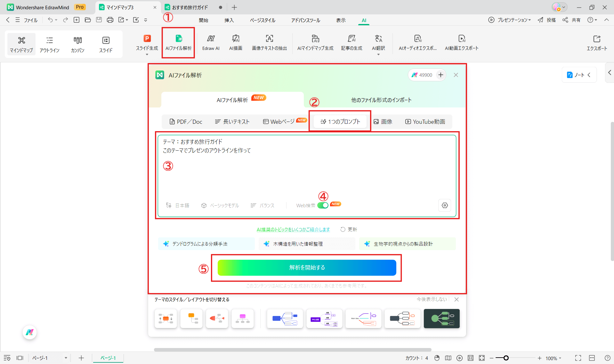This screenshot has width=614, height=364.
Task: Select the dark green layout thumbnail
Action: coord(441,319)
